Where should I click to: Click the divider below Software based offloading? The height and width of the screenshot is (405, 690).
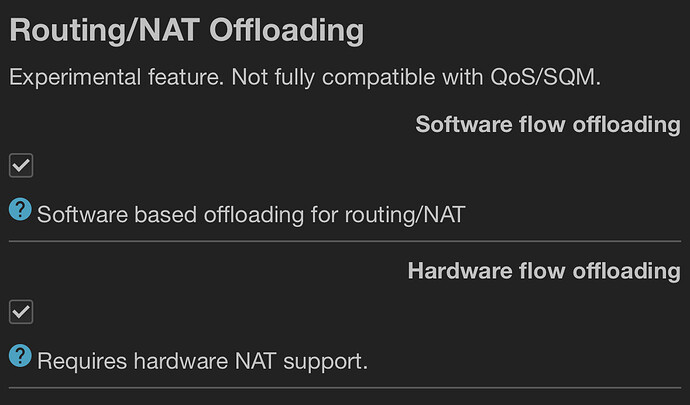(345, 241)
